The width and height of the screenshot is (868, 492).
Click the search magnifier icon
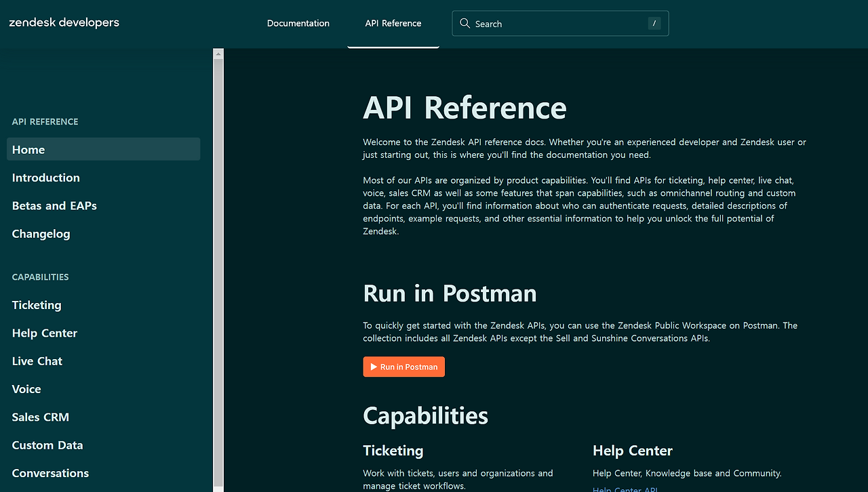465,23
